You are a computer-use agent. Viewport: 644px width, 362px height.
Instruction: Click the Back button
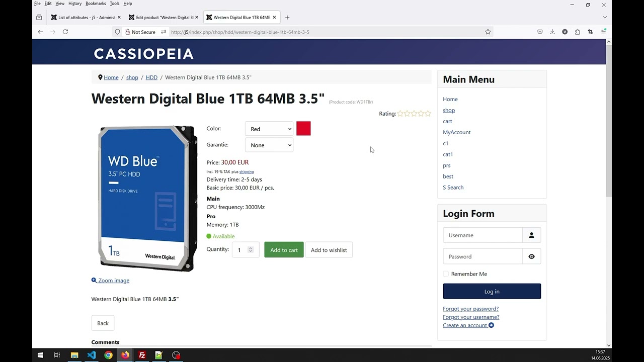pos(103,323)
